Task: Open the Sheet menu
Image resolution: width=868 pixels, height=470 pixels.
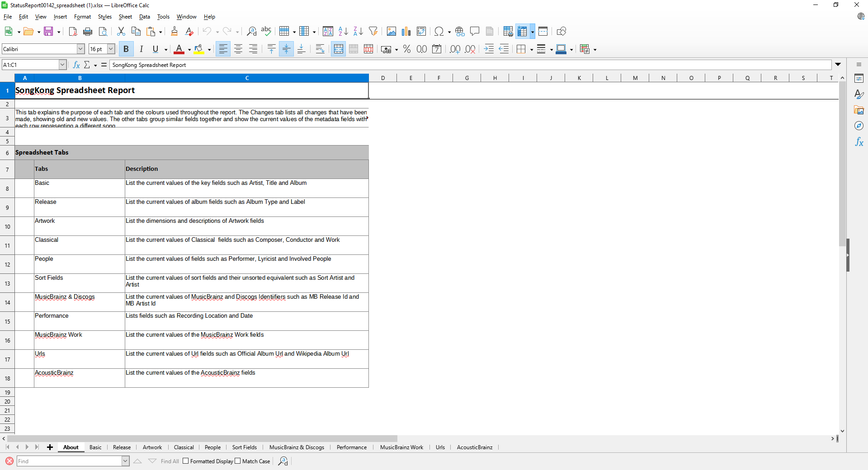Action: click(x=125, y=17)
